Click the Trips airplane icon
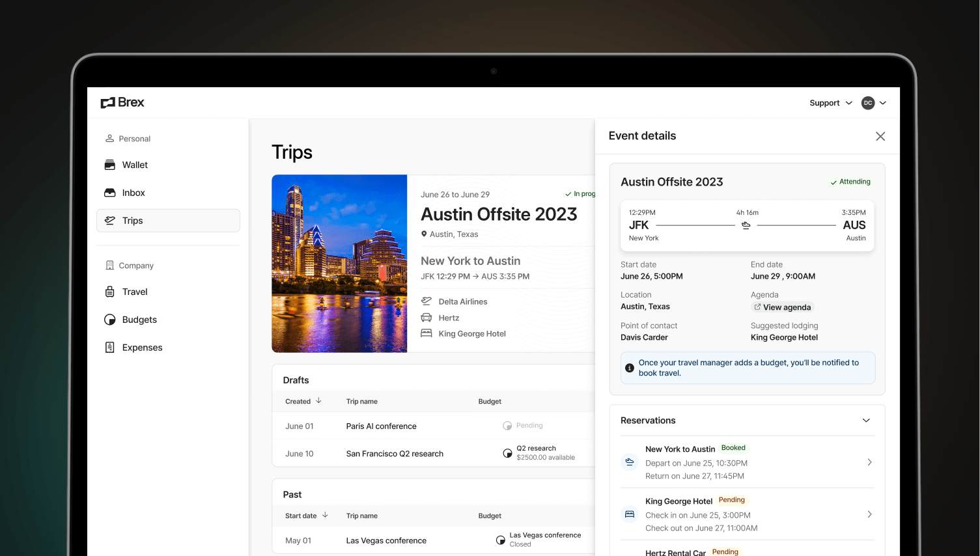 [110, 221]
